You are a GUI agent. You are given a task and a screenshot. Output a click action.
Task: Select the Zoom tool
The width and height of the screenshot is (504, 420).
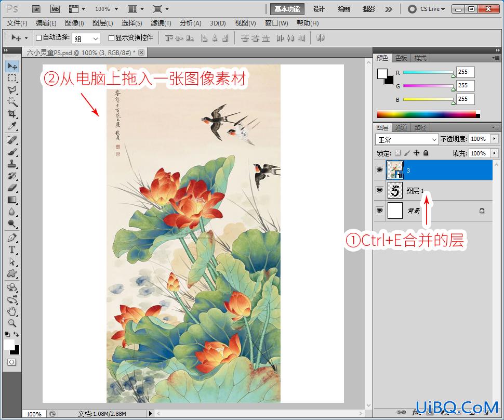pos(12,323)
